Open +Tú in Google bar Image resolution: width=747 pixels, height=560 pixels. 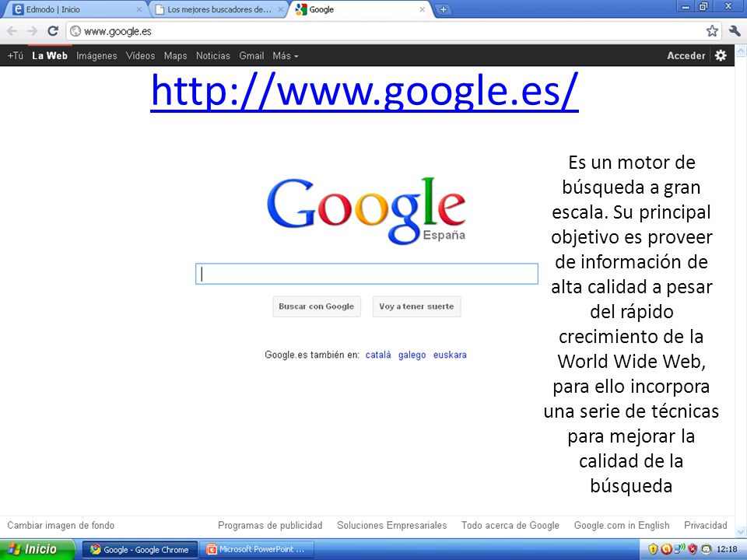point(16,56)
